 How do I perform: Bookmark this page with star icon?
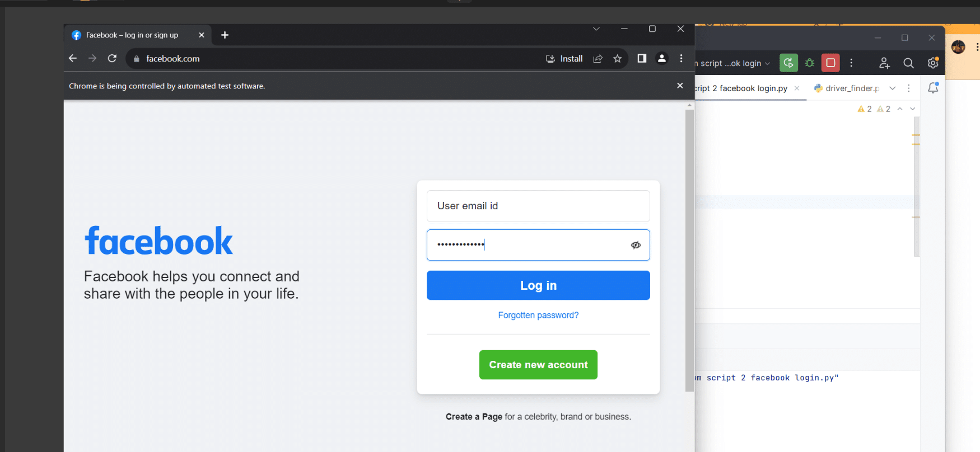click(x=617, y=59)
